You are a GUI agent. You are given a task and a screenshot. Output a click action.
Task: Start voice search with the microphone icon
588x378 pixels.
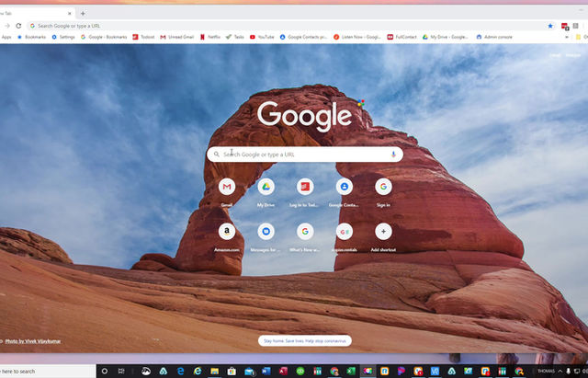[x=393, y=155]
